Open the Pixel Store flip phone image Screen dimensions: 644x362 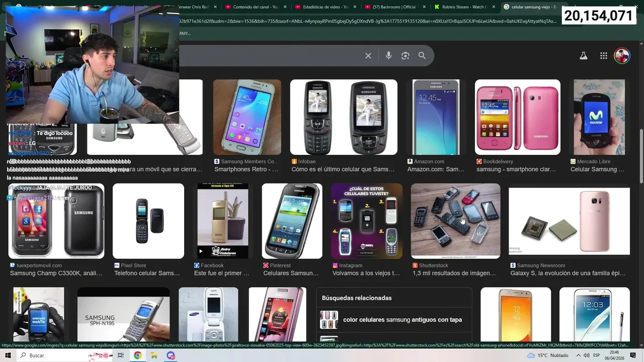click(148, 221)
